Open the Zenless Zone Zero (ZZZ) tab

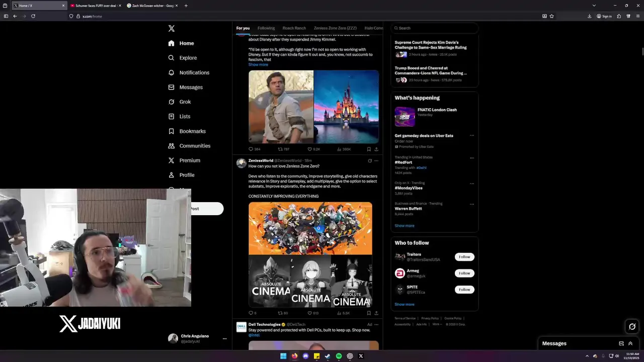335,28
